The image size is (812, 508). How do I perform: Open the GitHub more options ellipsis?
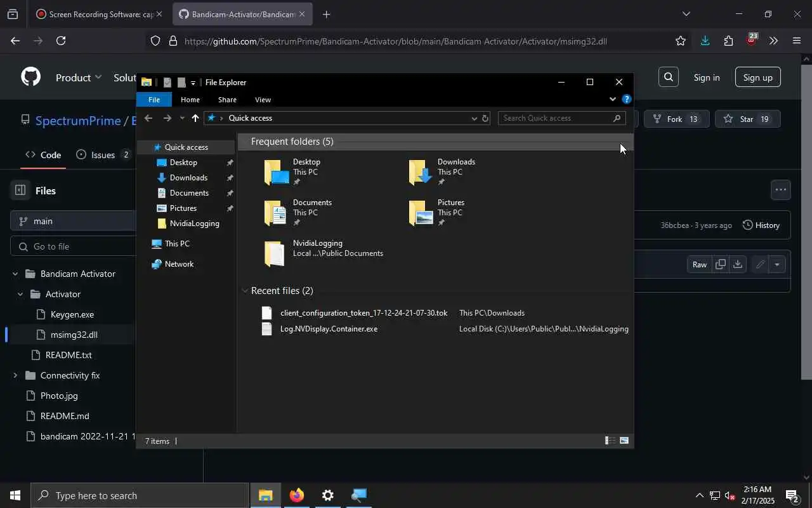click(x=780, y=189)
